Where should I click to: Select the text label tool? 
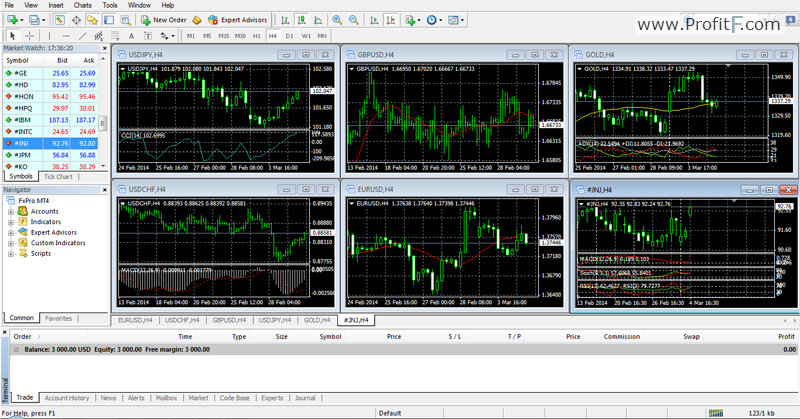147,36
